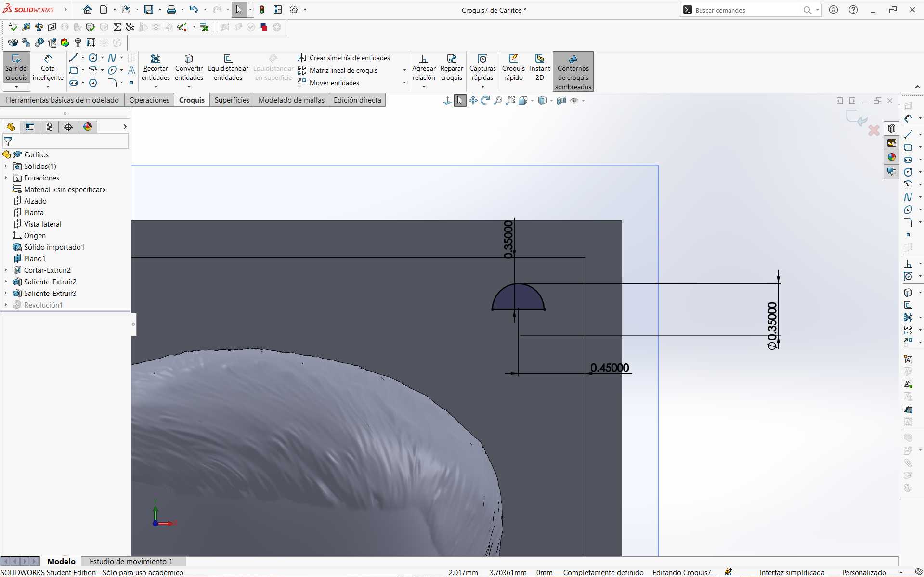Click Material sin especificar item
The height and width of the screenshot is (577, 924).
[x=65, y=189]
